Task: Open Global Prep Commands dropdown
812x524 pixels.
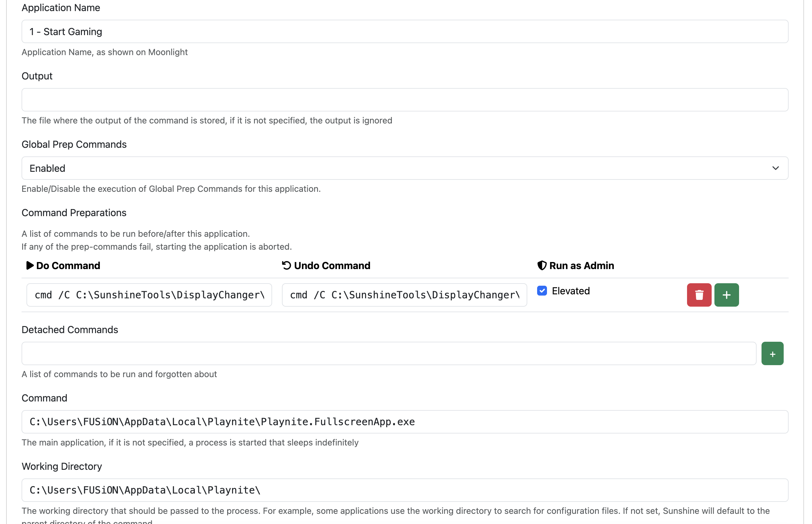Action: click(404, 168)
